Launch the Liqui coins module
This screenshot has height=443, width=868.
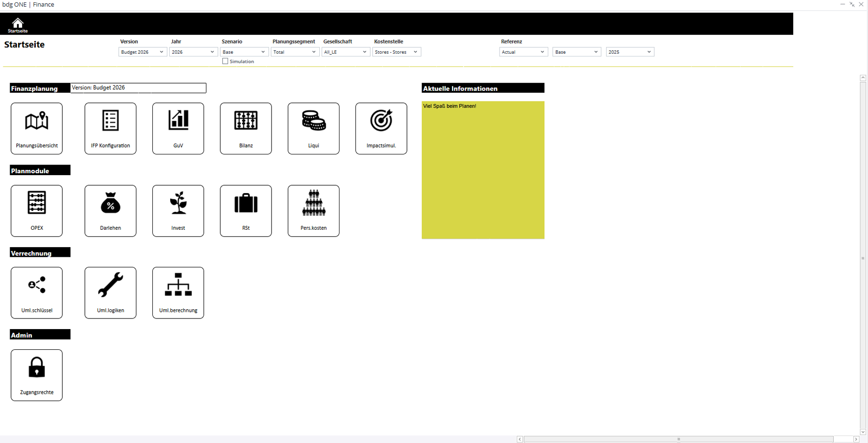tap(313, 128)
